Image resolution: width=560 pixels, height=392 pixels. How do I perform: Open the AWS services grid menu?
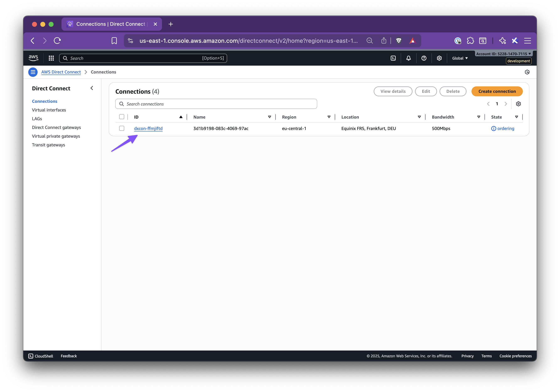[51, 58]
